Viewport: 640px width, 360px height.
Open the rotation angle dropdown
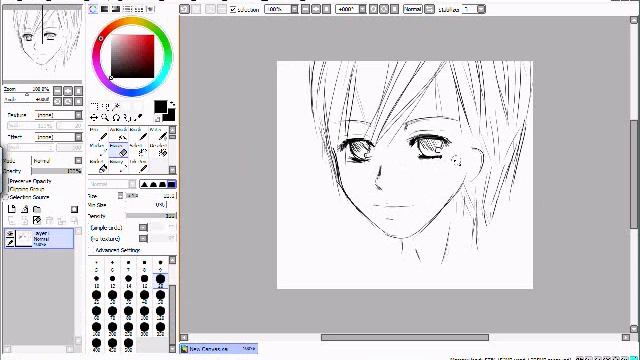click(x=362, y=9)
